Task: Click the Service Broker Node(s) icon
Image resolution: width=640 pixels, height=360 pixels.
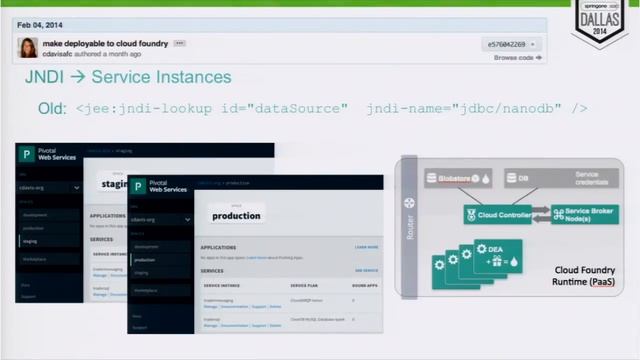Action: click(x=558, y=215)
